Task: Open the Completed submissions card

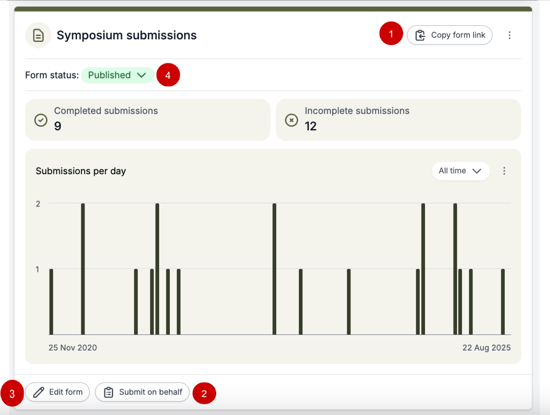Action: pos(148,120)
